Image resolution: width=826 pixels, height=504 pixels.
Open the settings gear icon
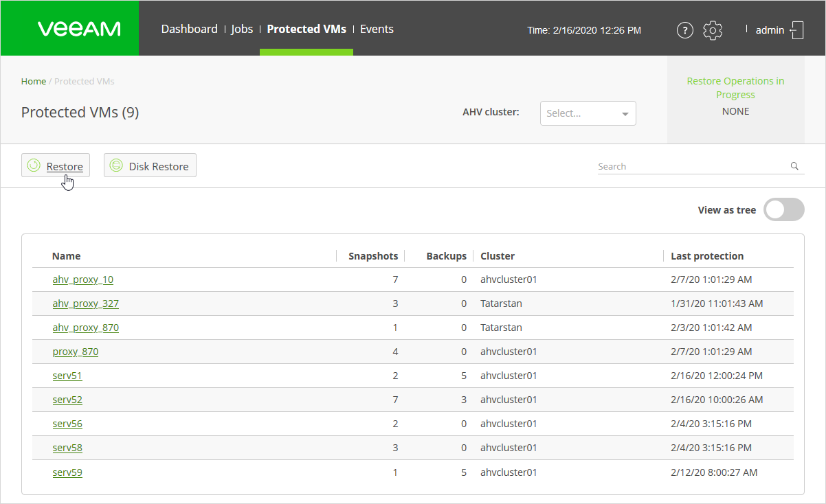click(713, 30)
